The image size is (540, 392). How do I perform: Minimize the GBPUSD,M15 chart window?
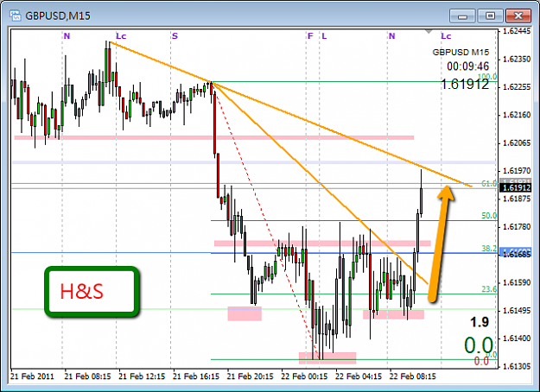click(x=462, y=16)
